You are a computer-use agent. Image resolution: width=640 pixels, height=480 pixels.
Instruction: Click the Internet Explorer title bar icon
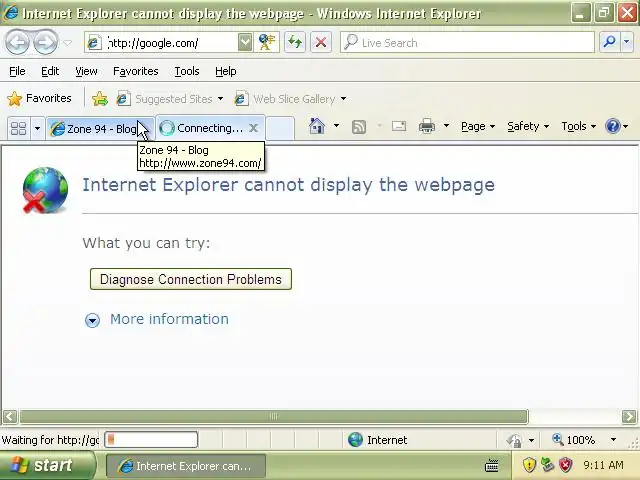(11, 13)
